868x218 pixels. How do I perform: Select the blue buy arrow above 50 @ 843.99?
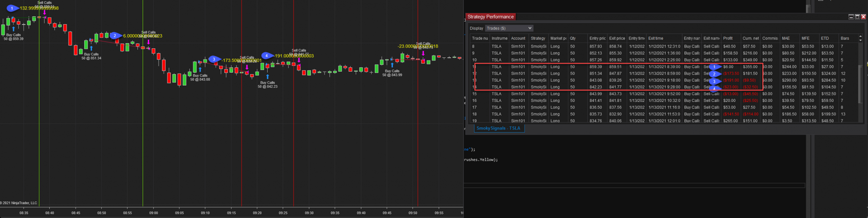pyautogui.click(x=392, y=65)
